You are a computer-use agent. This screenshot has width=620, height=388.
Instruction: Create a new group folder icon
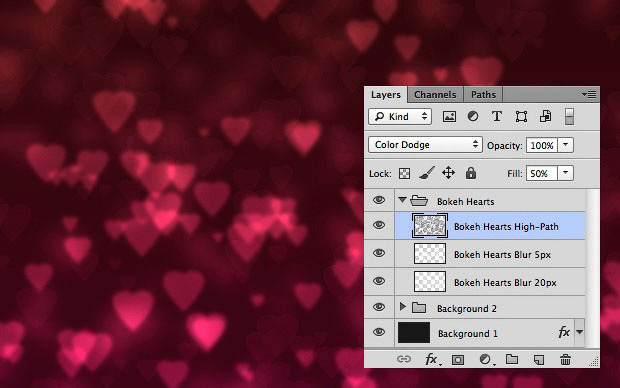click(x=512, y=359)
